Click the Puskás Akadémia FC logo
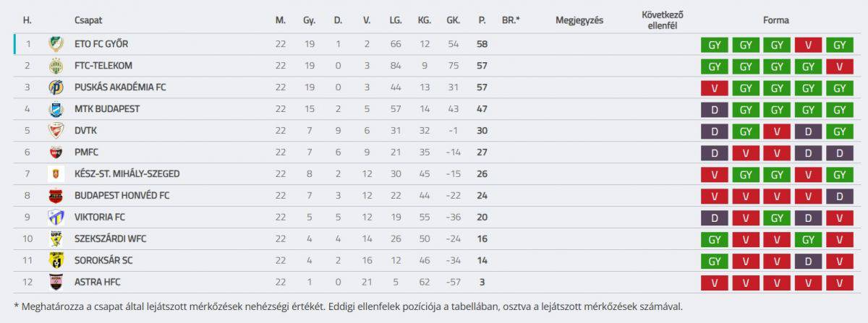 [56, 87]
